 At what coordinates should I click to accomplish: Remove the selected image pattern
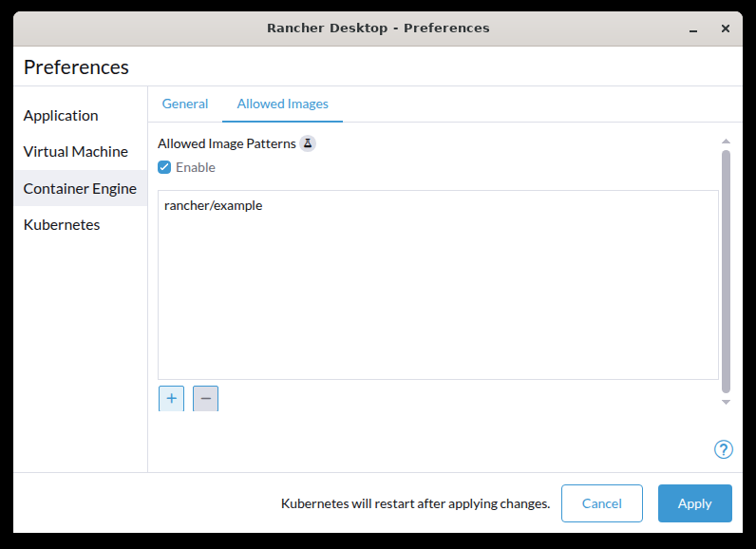click(205, 399)
